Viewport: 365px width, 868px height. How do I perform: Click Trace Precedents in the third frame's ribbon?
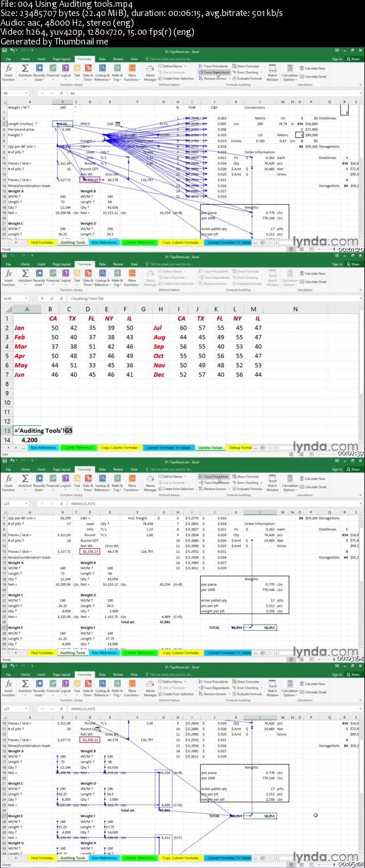pos(215,476)
